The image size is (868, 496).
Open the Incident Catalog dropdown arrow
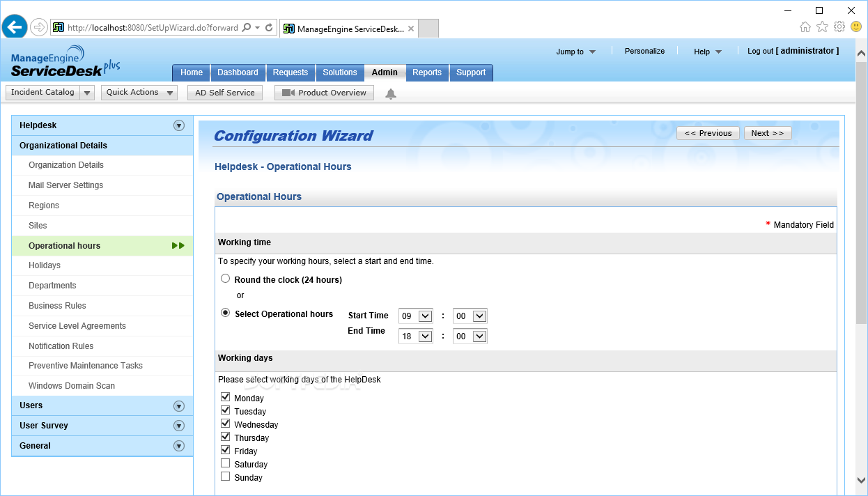pyautogui.click(x=87, y=93)
